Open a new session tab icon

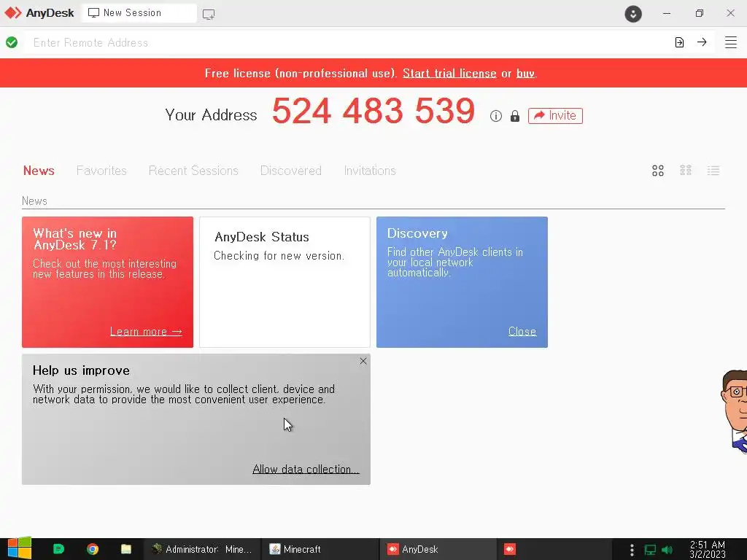(x=209, y=15)
